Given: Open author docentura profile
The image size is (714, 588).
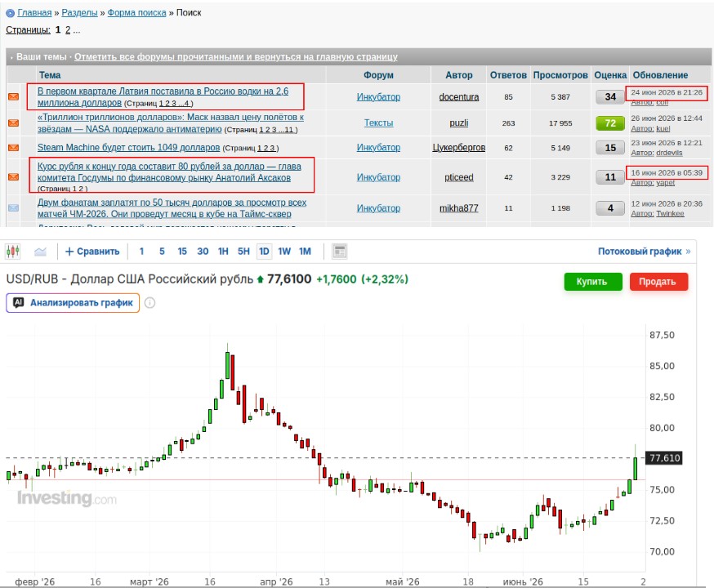Looking at the screenshot, I should tap(459, 97).
